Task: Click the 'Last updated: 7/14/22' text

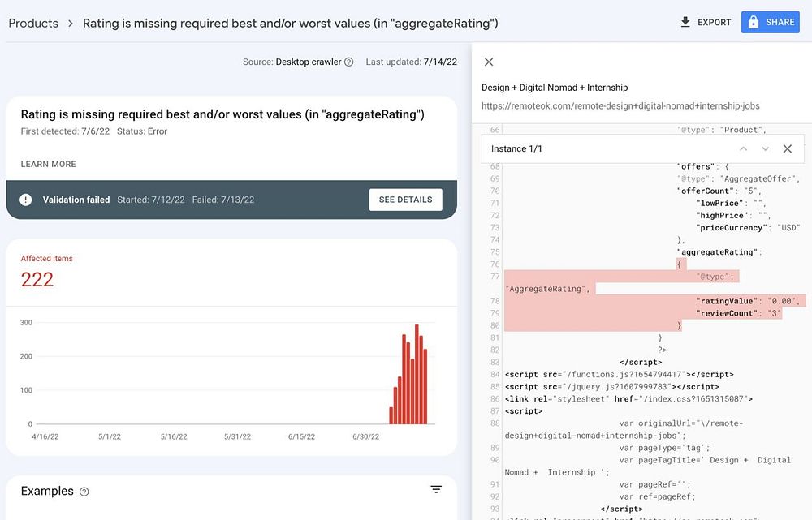Action: coord(411,62)
